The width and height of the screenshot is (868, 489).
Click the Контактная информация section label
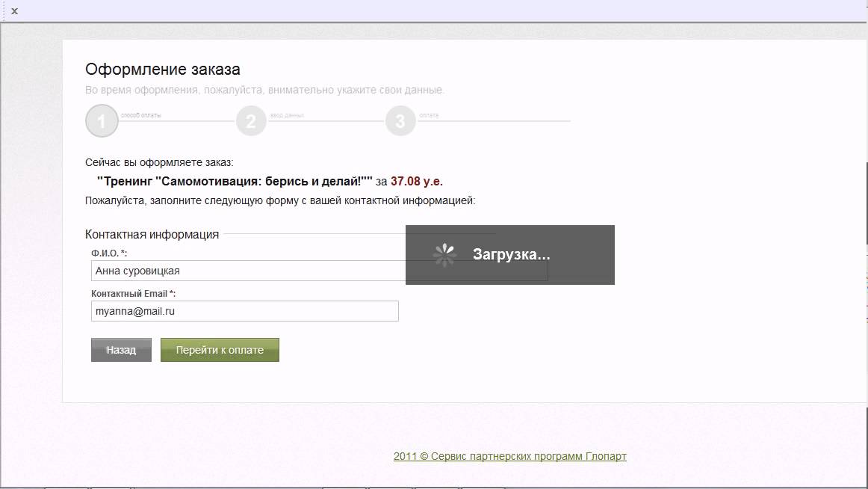point(152,234)
